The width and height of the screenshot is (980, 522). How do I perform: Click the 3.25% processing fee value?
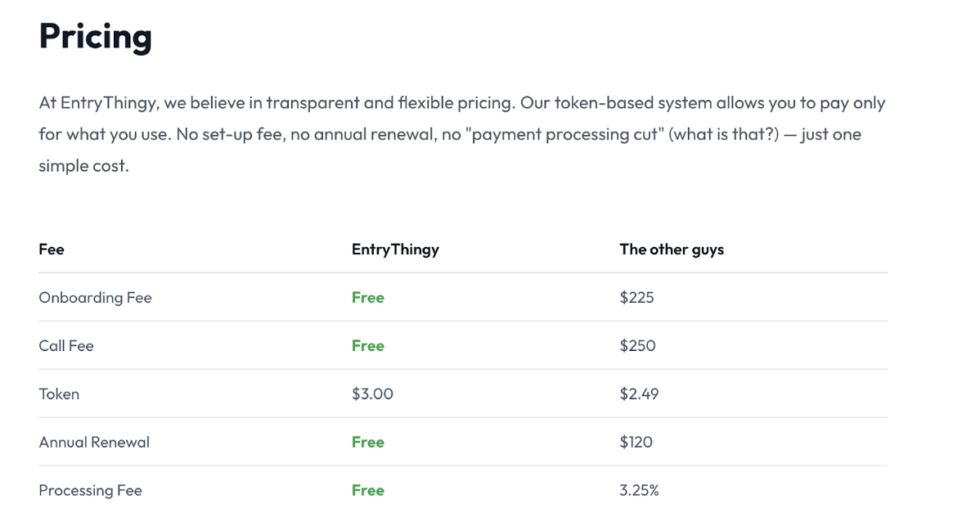pos(640,491)
